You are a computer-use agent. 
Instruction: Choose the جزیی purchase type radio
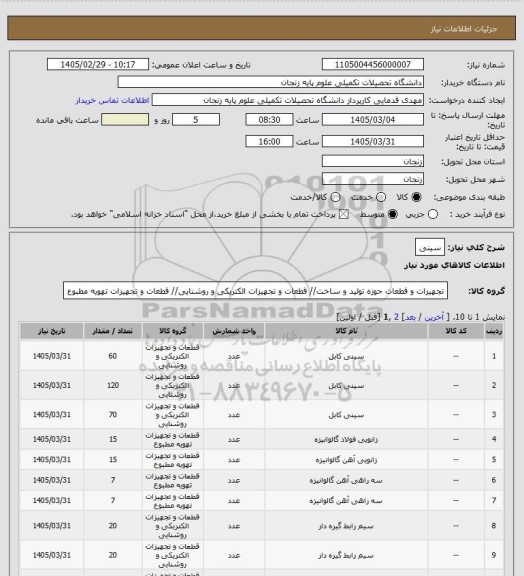click(x=433, y=214)
